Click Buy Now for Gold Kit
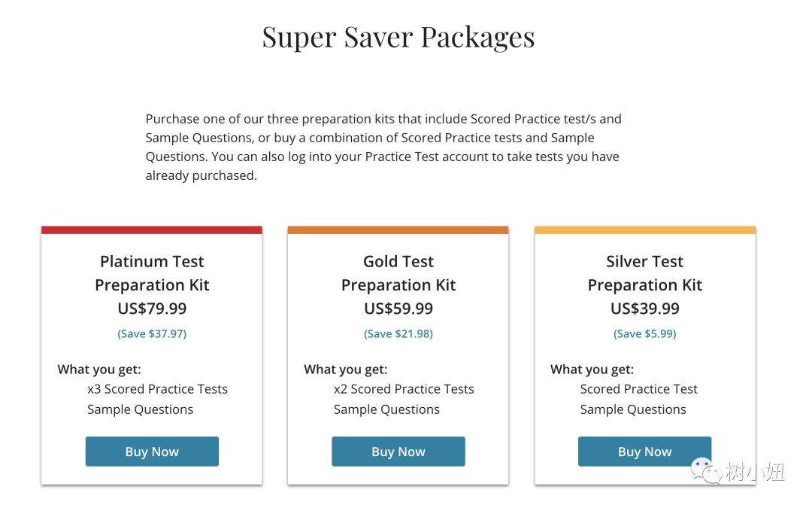812x508 pixels. [398, 452]
